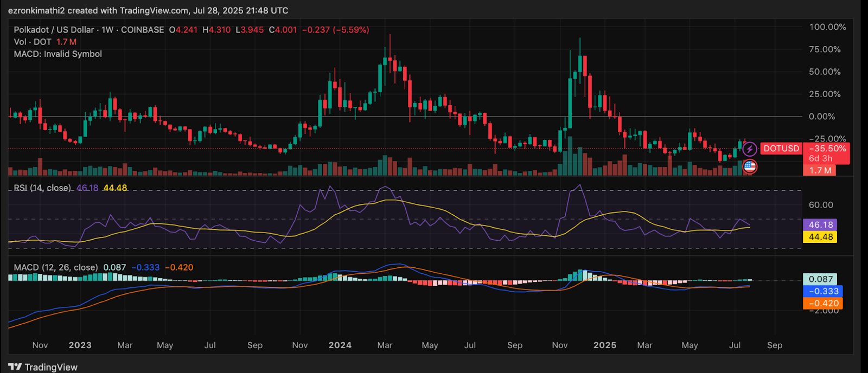
Task: Click the yellow 44.48 RSI value tag
Action: pyautogui.click(x=820, y=237)
